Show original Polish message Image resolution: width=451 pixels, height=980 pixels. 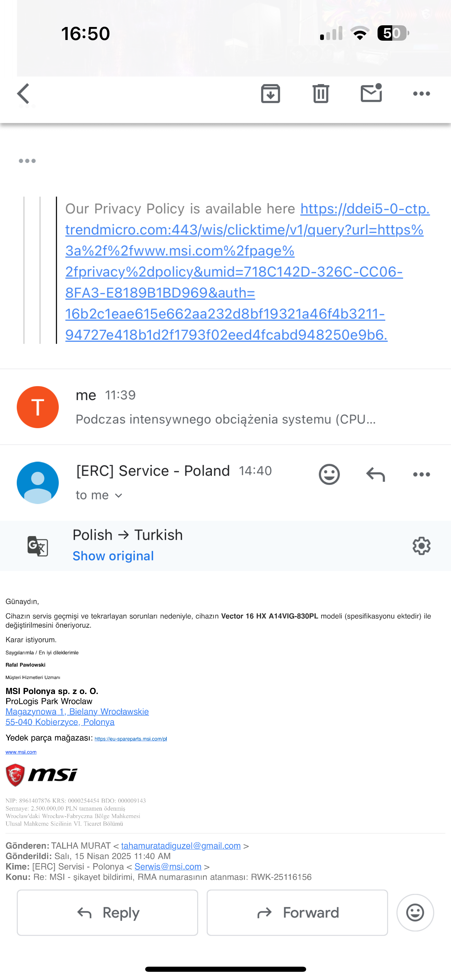[x=113, y=556]
